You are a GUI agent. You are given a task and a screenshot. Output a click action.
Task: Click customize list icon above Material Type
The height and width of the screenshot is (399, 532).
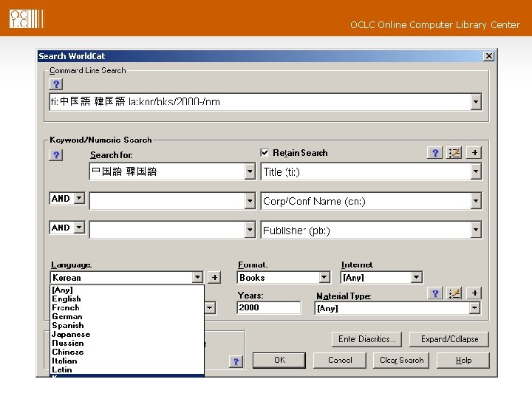tap(454, 293)
